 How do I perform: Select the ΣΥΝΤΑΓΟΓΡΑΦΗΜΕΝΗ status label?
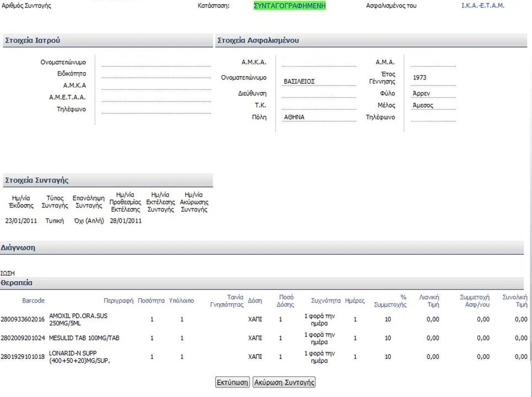pyautogui.click(x=290, y=6)
